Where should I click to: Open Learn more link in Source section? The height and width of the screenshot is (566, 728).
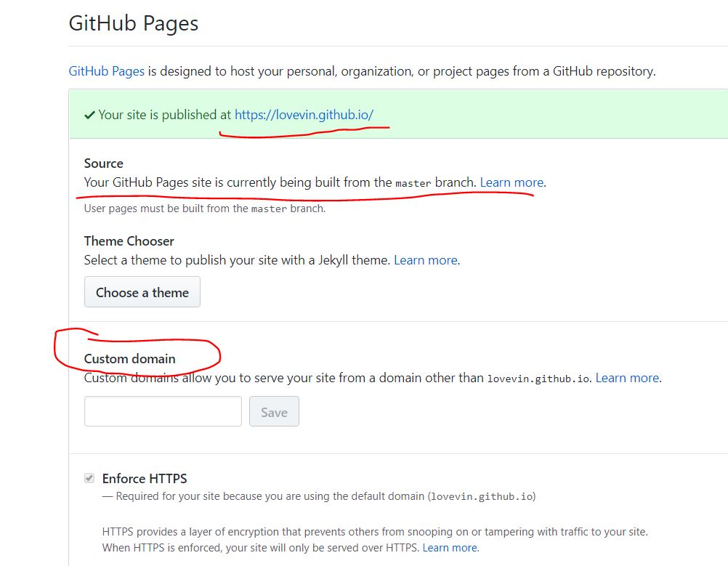(x=511, y=182)
